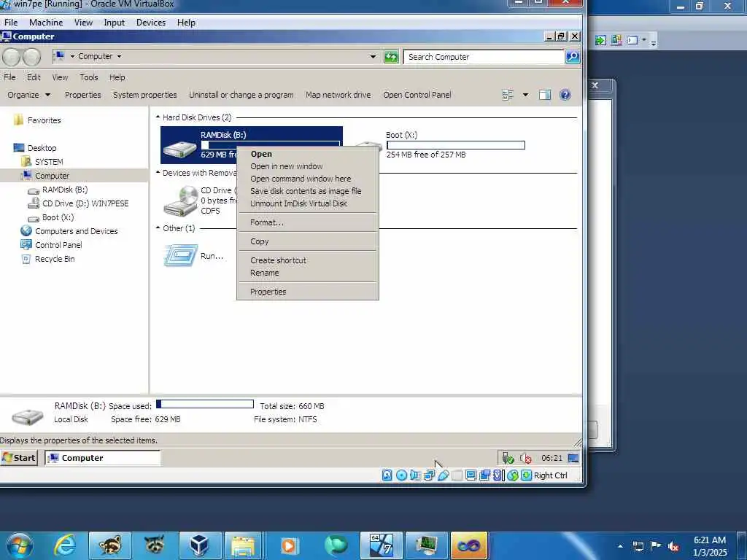Open Explorer help via blue question icon

click(x=565, y=95)
